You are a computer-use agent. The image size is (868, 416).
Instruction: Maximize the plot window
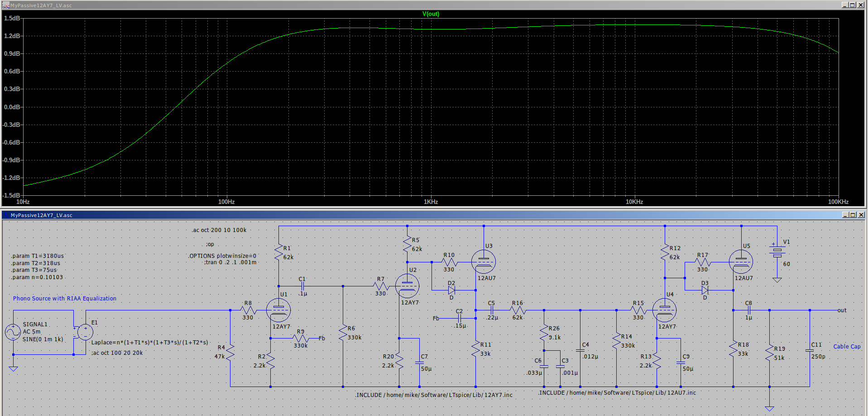tap(853, 5)
